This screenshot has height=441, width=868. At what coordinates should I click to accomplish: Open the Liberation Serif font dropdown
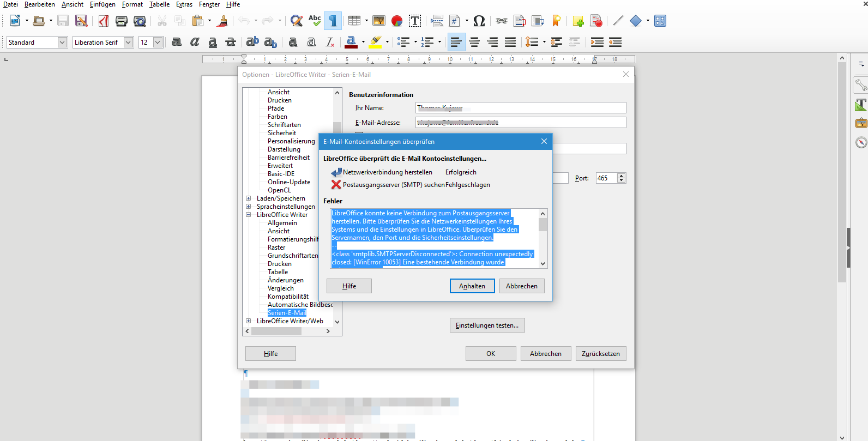click(x=129, y=42)
